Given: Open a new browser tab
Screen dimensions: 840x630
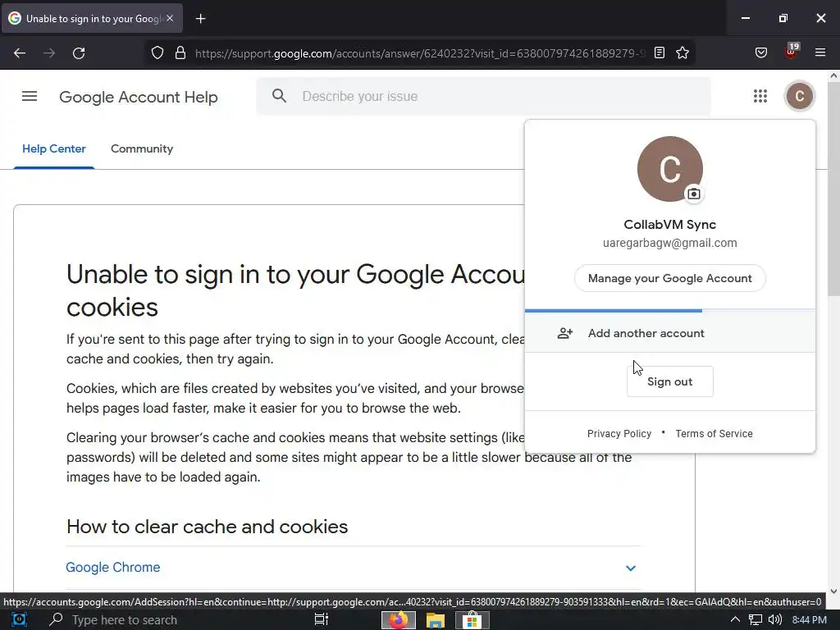Looking at the screenshot, I should [x=200, y=19].
